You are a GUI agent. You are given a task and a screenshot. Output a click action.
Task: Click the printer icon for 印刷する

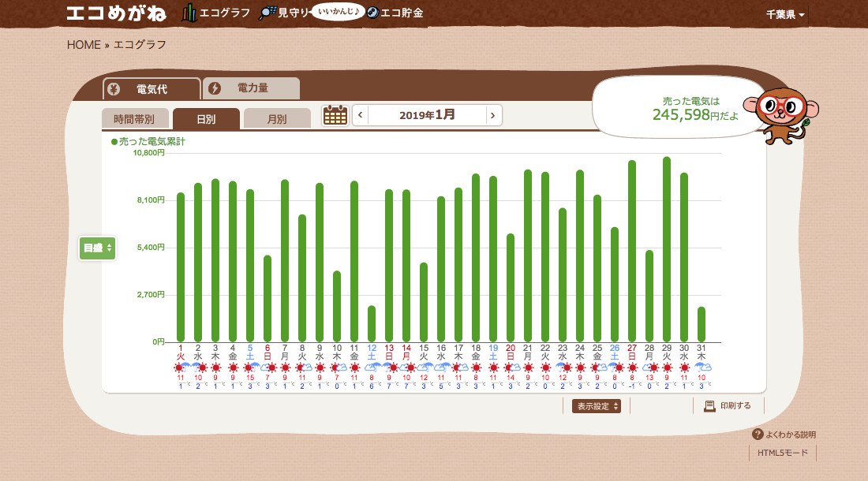pos(709,406)
